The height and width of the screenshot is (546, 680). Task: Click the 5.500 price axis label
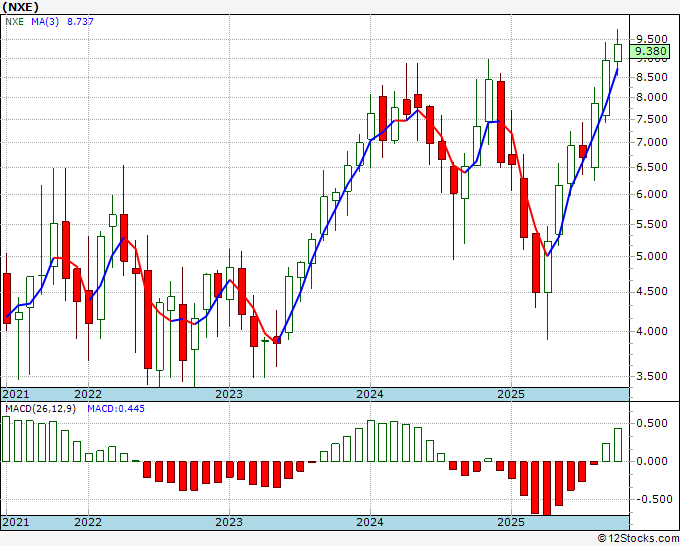pos(651,224)
